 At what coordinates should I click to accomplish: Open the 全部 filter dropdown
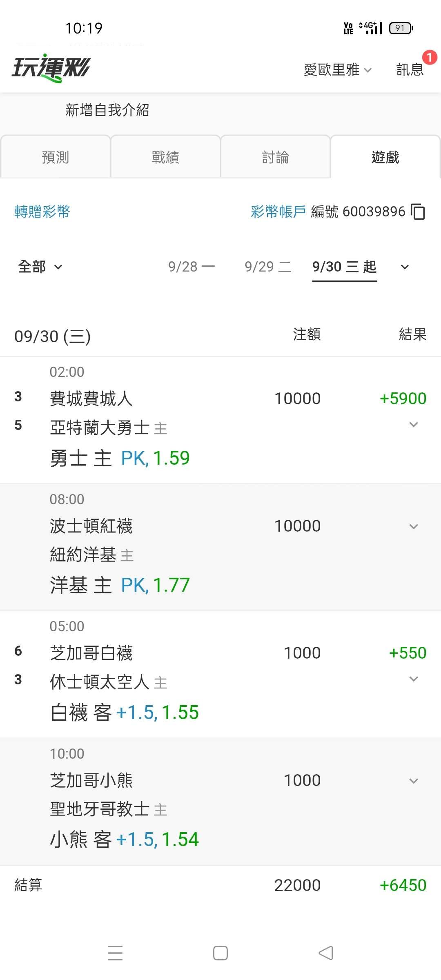[40, 267]
